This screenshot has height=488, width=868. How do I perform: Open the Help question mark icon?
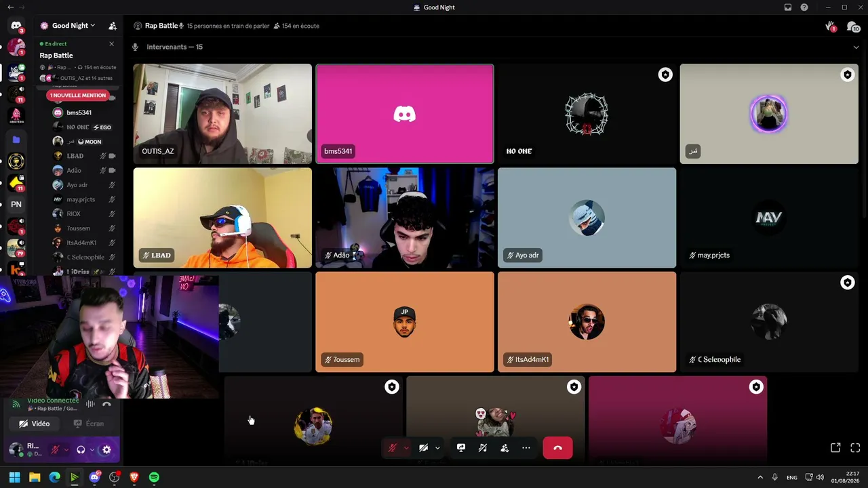pyautogui.click(x=804, y=7)
